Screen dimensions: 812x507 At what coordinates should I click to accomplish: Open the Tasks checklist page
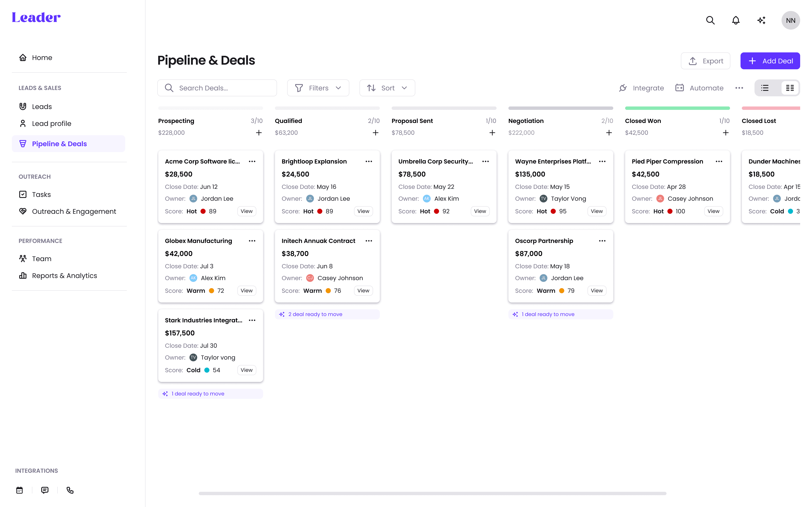41,195
